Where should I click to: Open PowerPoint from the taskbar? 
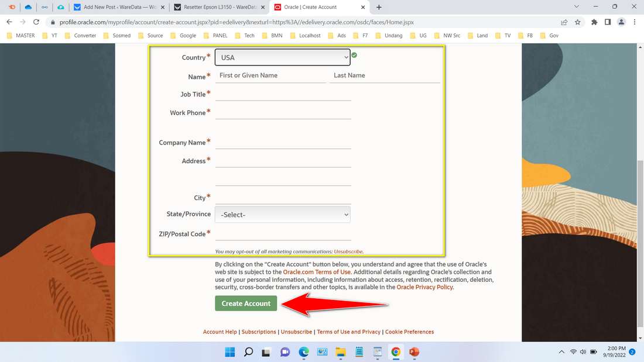click(x=414, y=351)
